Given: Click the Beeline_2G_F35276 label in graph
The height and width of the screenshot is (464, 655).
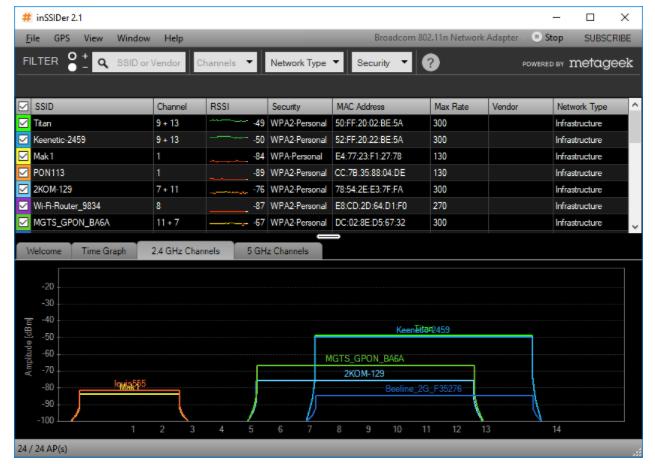Looking at the screenshot, I should [x=423, y=389].
